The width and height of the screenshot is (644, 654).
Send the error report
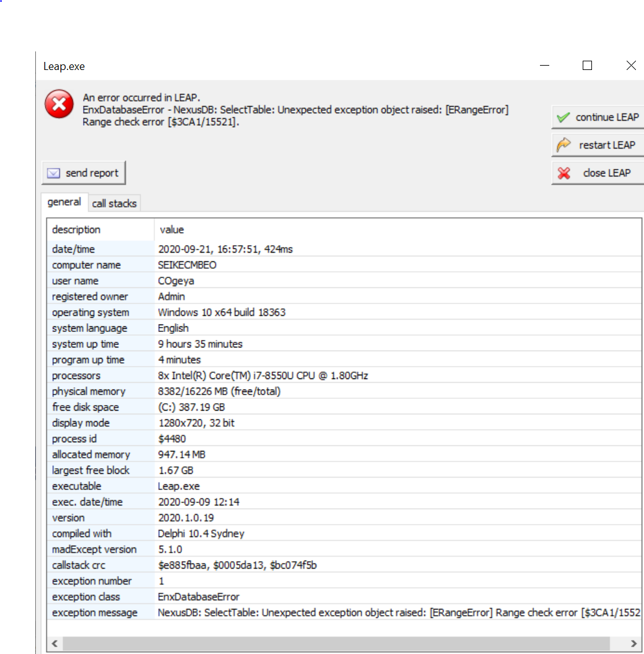(x=84, y=173)
